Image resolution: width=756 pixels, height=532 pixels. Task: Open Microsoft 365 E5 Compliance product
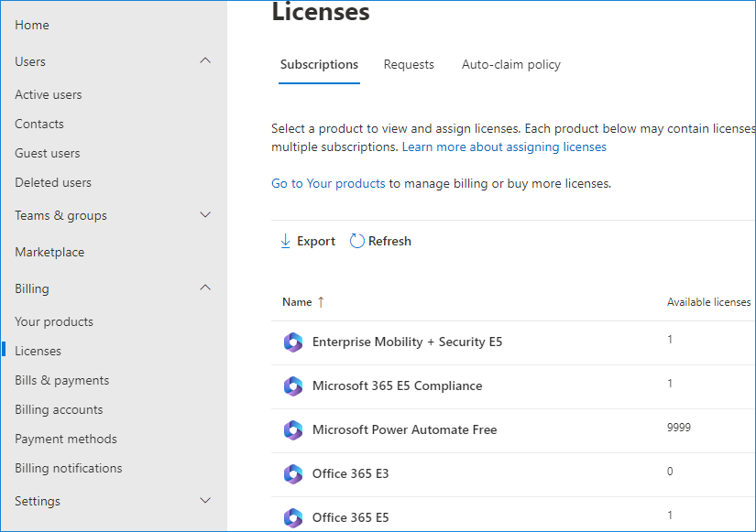pos(398,386)
